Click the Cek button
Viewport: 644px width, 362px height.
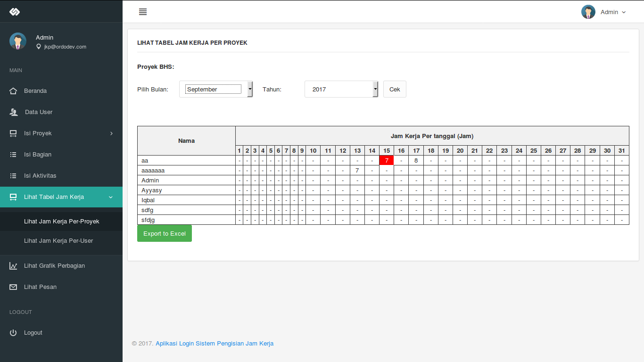tap(395, 89)
